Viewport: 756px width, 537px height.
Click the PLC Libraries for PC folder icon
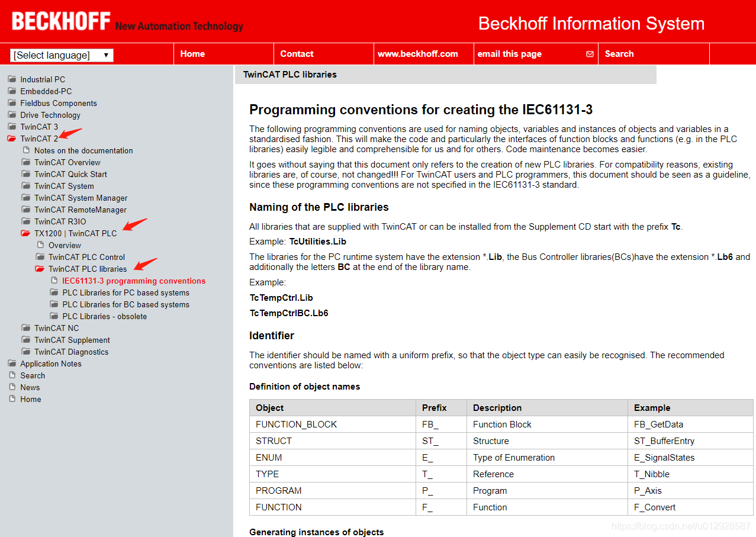tap(54, 292)
